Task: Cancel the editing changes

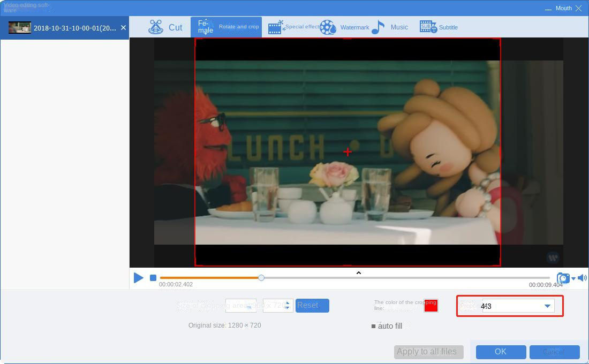Action: tap(554, 352)
